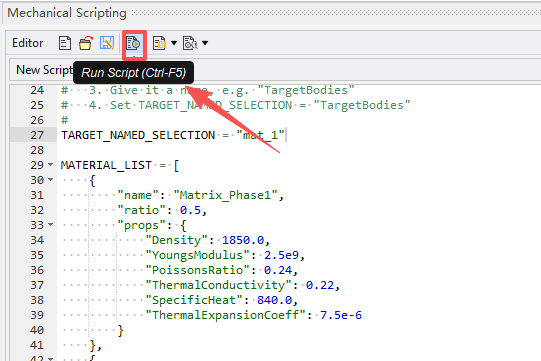Click the snippets insert icon in toolbar

(x=159, y=43)
